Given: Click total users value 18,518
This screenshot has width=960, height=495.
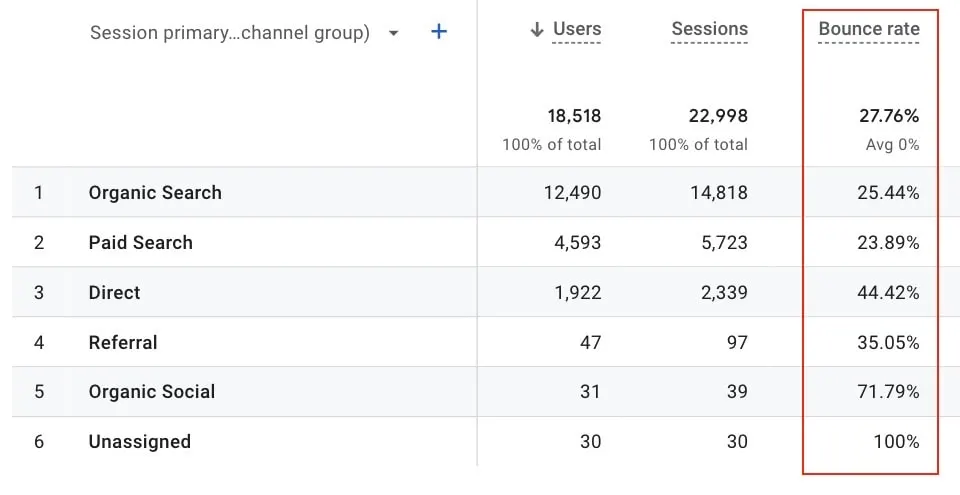Looking at the screenshot, I should coord(574,116).
